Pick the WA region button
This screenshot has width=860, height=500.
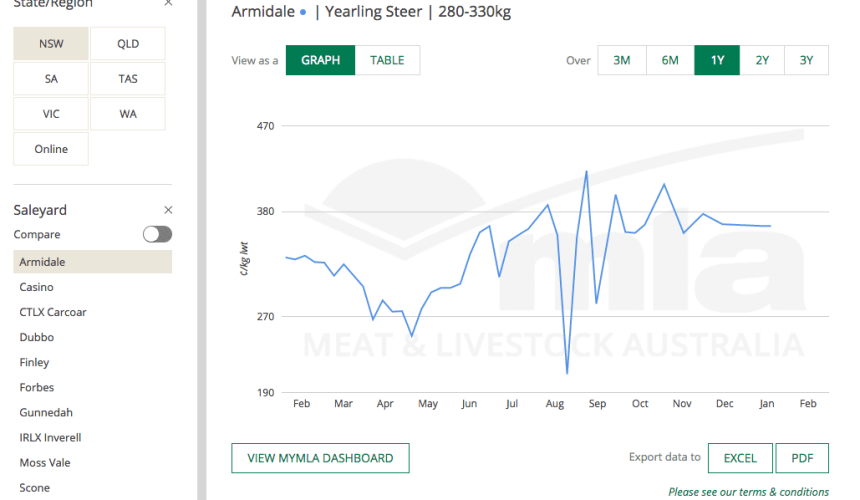point(128,113)
